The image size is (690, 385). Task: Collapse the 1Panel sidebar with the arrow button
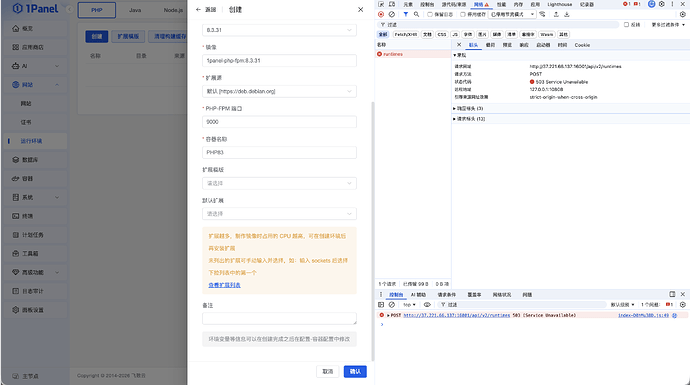point(69,9)
